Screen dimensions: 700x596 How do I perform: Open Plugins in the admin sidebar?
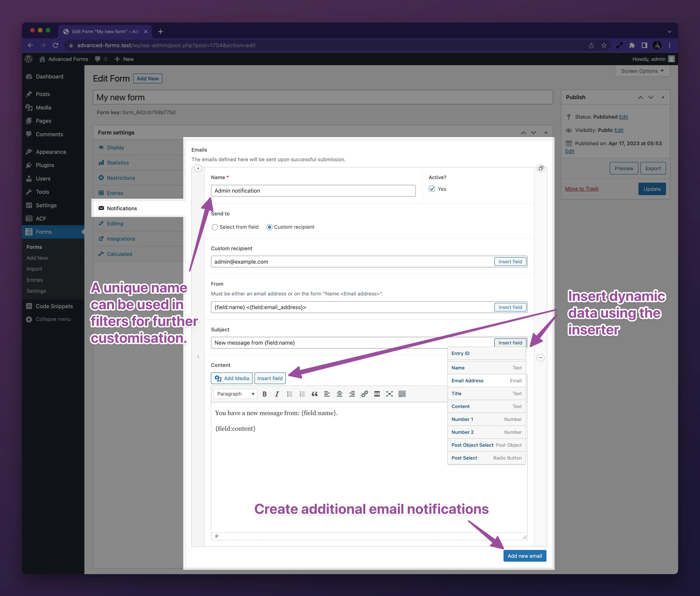tap(53, 165)
